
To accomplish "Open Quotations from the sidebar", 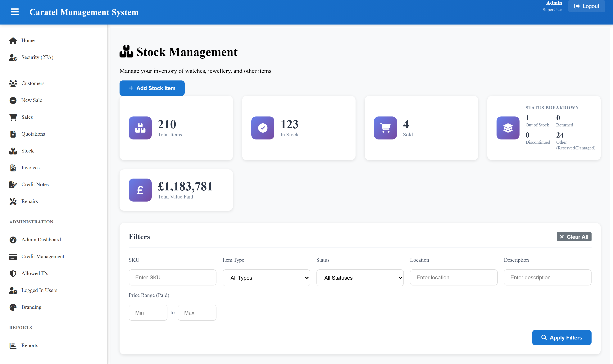I will (33, 134).
